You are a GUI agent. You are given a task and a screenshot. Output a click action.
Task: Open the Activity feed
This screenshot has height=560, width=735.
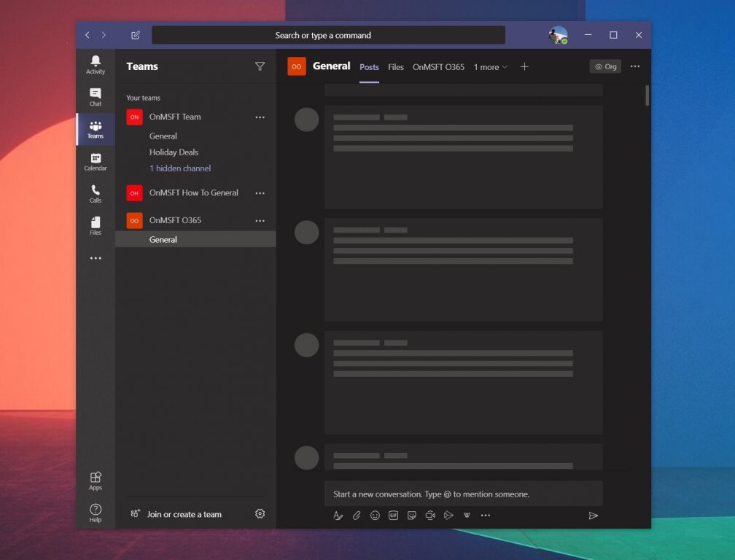[96, 64]
